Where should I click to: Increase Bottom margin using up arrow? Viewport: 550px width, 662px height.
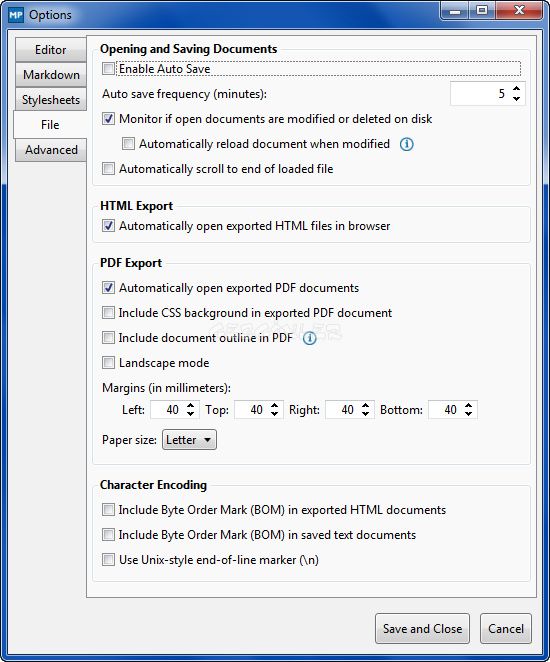click(x=469, y=405)
